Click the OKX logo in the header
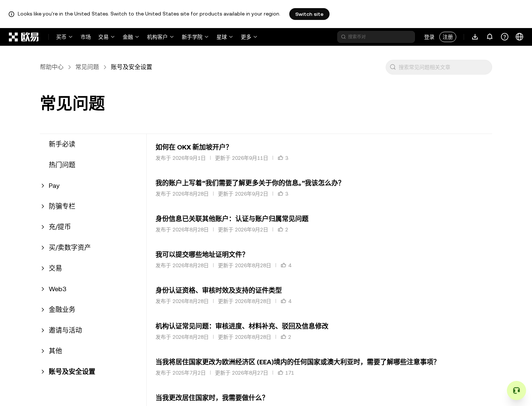The width and height of the screenshot is (532, 406). pos(24,37)
